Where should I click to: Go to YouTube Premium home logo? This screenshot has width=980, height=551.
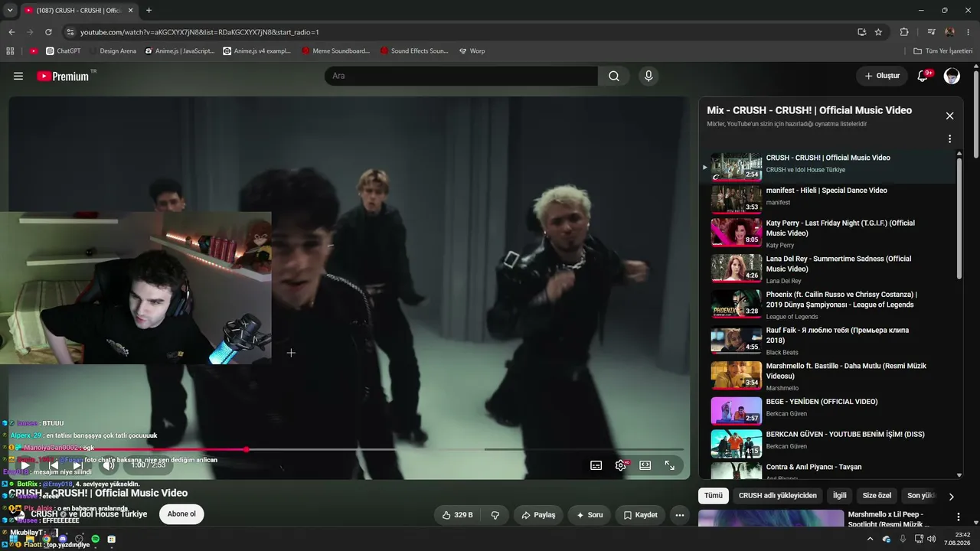tap(63, 76)
